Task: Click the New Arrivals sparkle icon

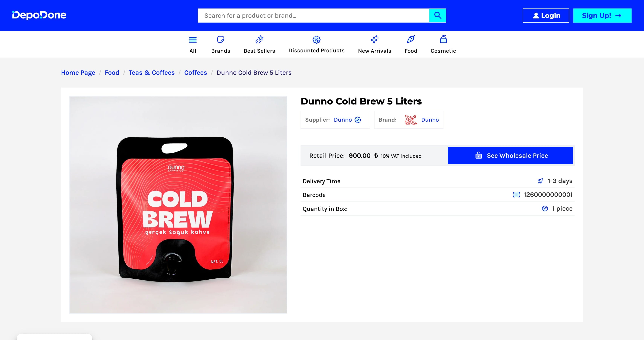Action: [x=374, y=40]
